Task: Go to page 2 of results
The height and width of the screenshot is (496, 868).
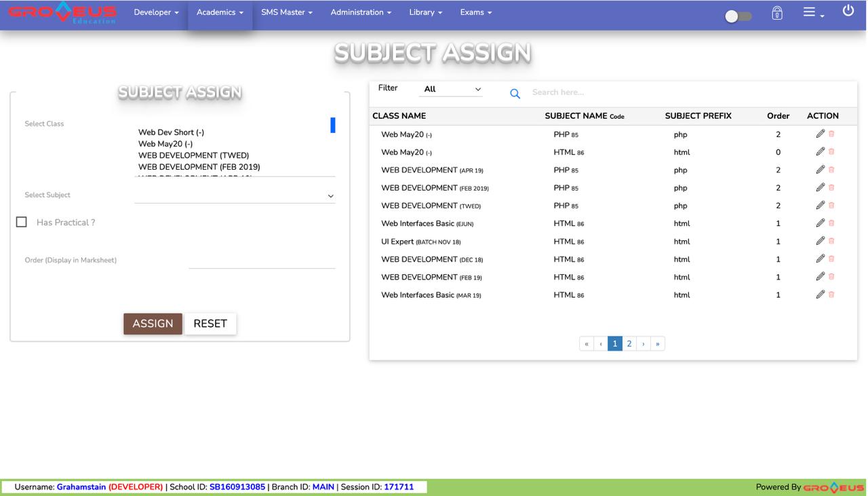Action: point(629,343)
